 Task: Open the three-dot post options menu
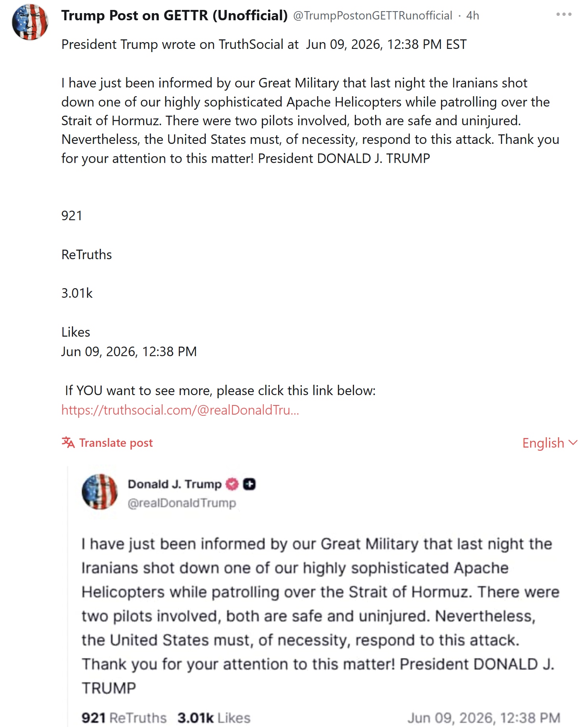click(564, 14)
